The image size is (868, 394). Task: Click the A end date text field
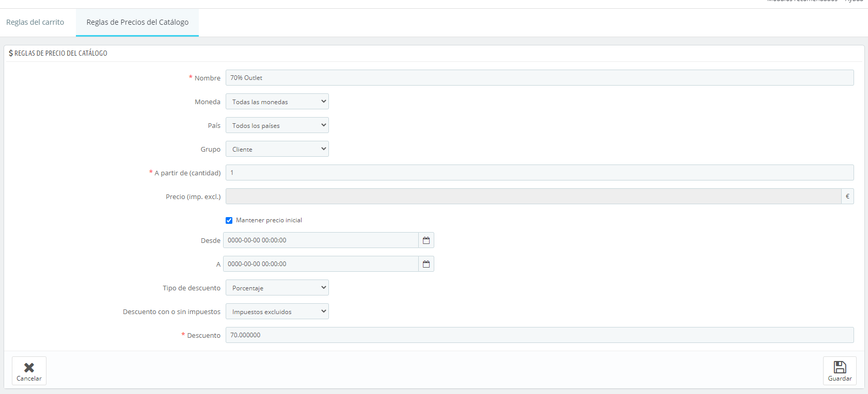[x=321, y=264]
